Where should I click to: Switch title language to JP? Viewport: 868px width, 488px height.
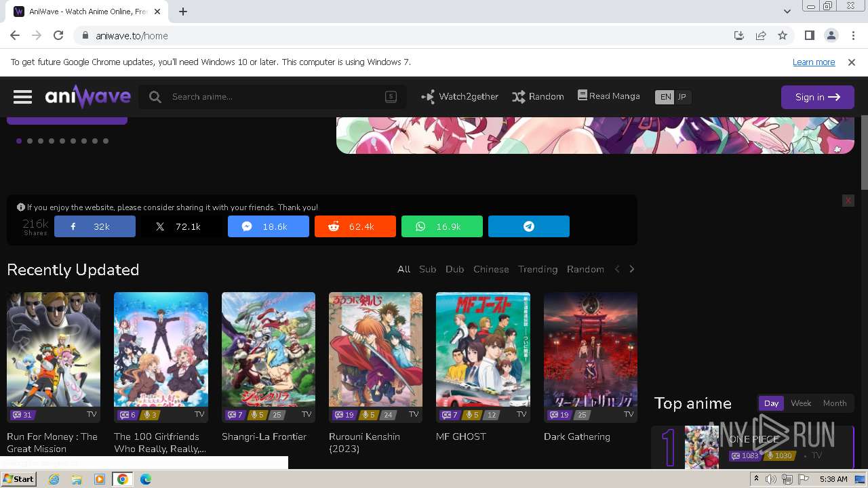[x=682, y=97]
